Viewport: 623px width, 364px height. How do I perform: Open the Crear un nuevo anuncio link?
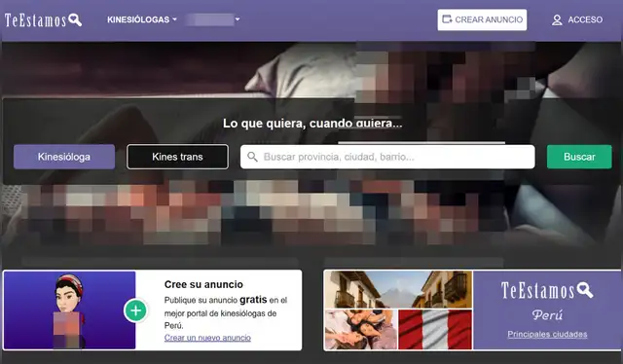click(207, 338)
